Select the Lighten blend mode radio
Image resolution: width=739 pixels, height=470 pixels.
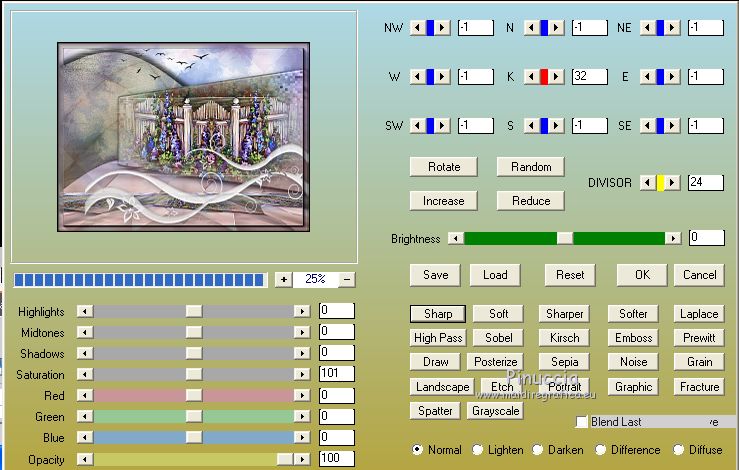(477, 450)
